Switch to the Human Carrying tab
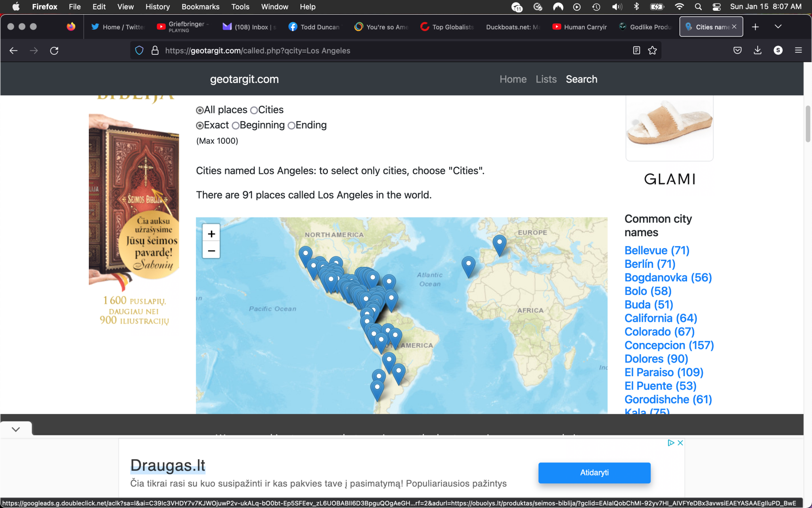Screen dimensions: 812x508 point(579,27)
